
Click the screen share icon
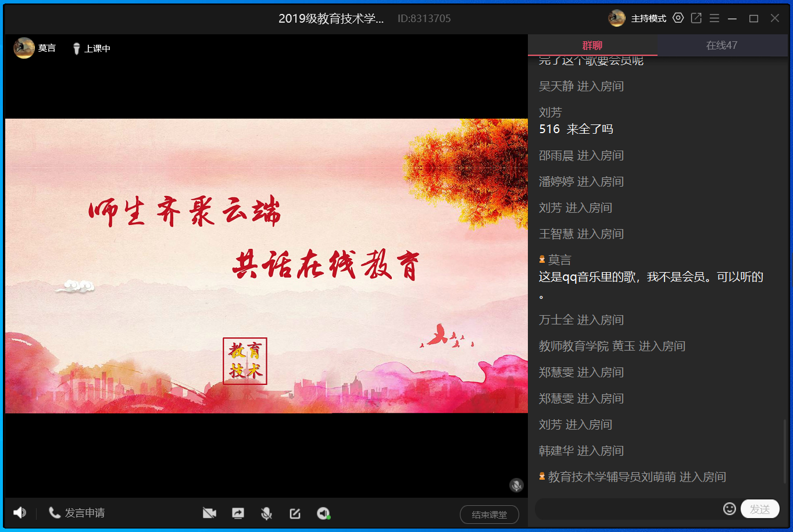238,513
